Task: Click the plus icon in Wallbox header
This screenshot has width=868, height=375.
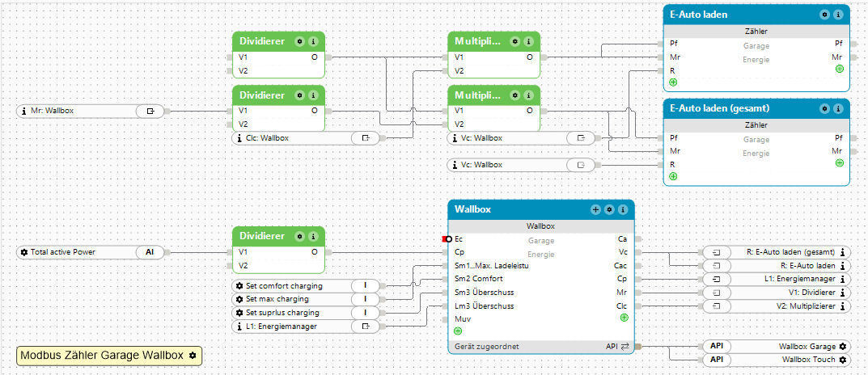Action: click(x=596, y=209)
